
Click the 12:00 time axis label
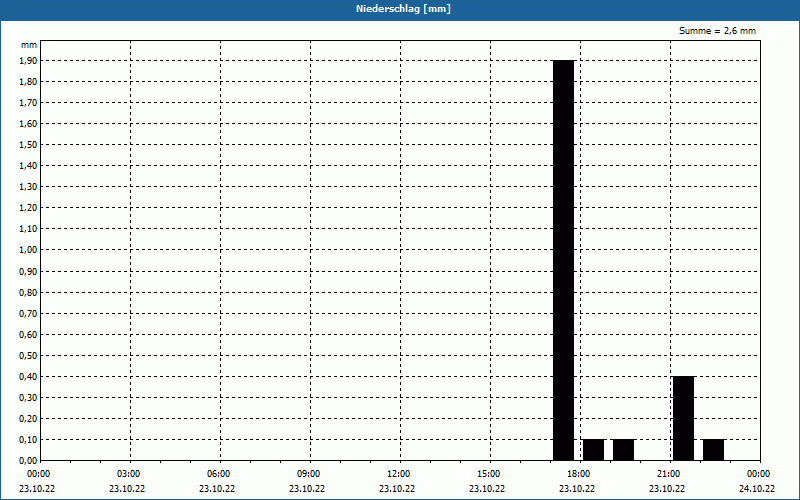(398, 474)
